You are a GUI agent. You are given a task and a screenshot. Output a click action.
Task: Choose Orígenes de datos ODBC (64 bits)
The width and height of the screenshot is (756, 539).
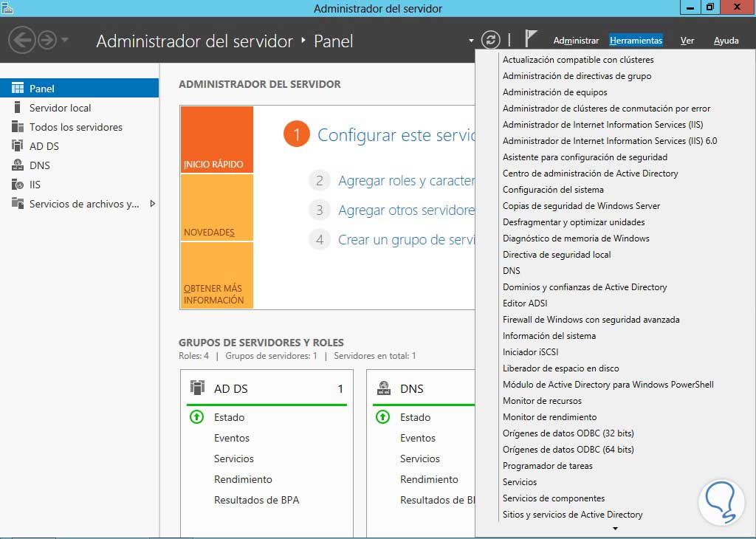click(x=568, y=450)
